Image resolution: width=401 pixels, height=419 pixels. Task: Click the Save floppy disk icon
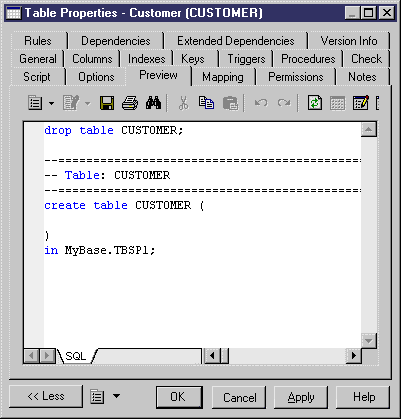[107, 103]
